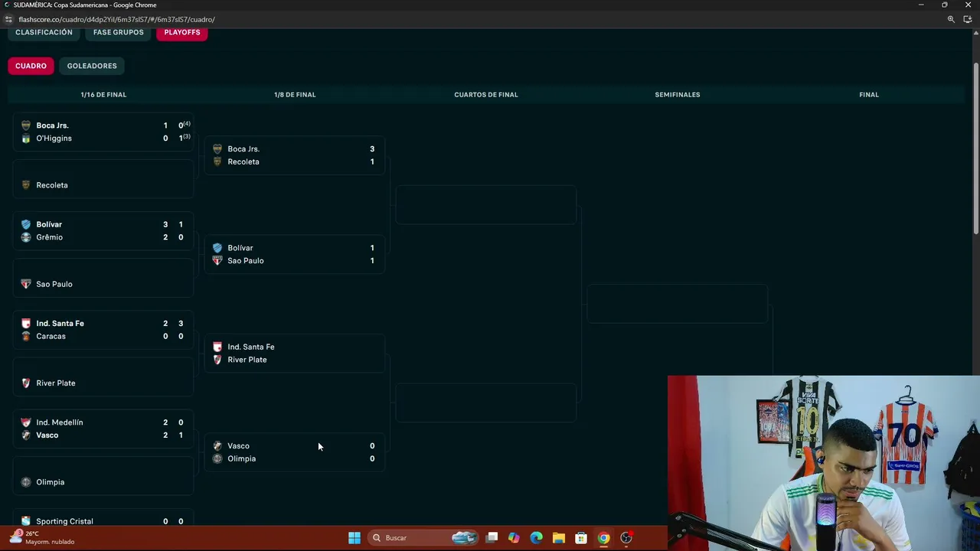This screenshot has width=980, height=551.
Task: Select the Playoffs tab
Action: point(182,32)
